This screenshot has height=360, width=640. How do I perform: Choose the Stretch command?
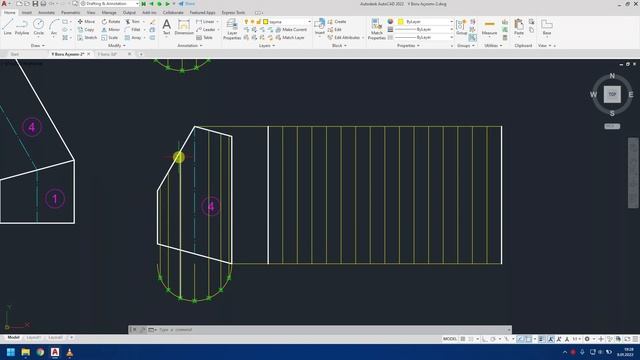87,38
